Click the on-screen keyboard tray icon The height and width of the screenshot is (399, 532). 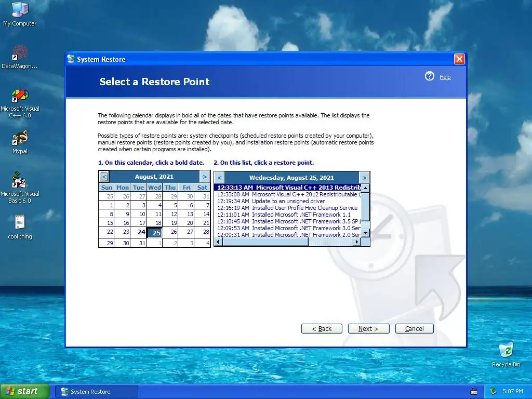point(474,392)
